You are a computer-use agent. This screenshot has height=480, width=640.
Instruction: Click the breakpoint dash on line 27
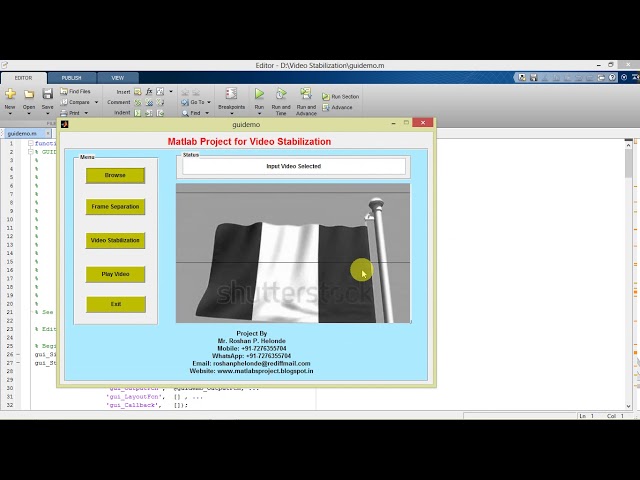click(18, 363)
